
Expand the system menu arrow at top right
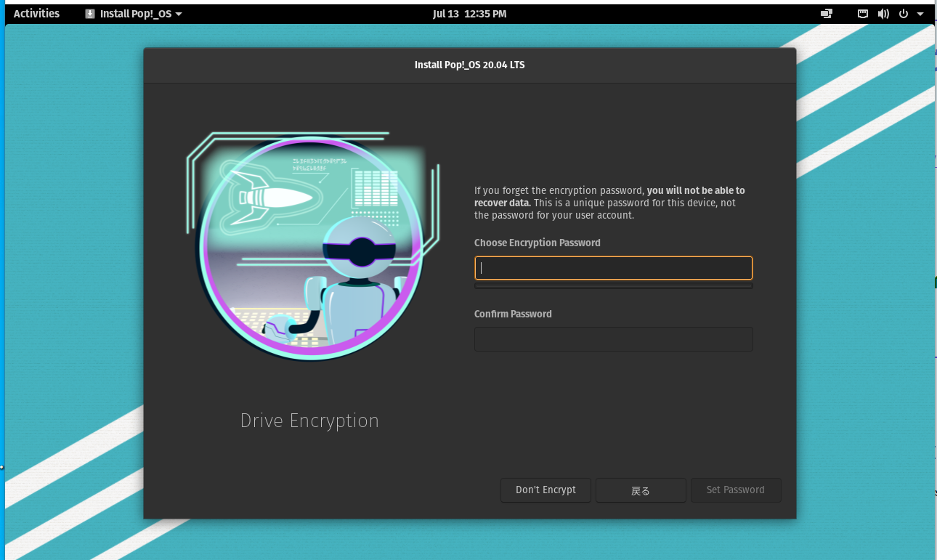point(920,14)
